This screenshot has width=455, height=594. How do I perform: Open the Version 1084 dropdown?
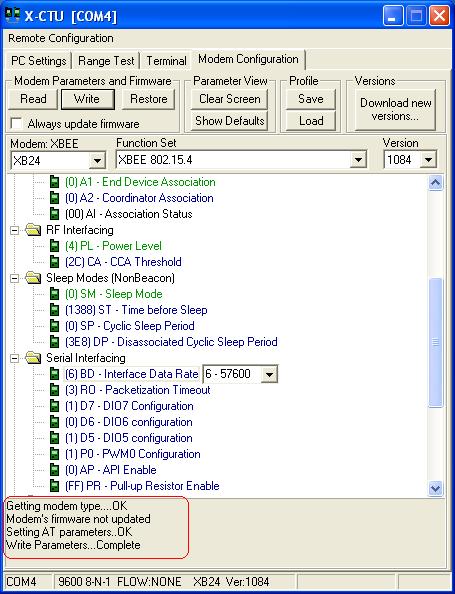point(428,160)
